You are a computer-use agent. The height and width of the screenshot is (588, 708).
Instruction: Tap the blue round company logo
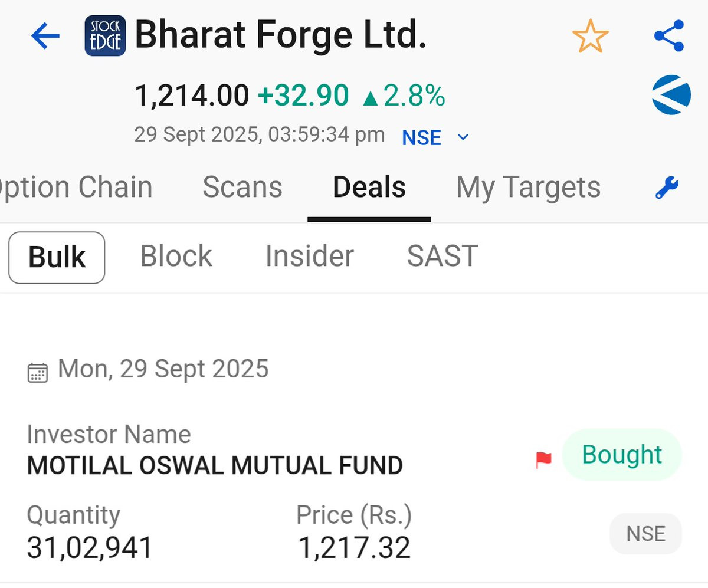tap(671, 95)
